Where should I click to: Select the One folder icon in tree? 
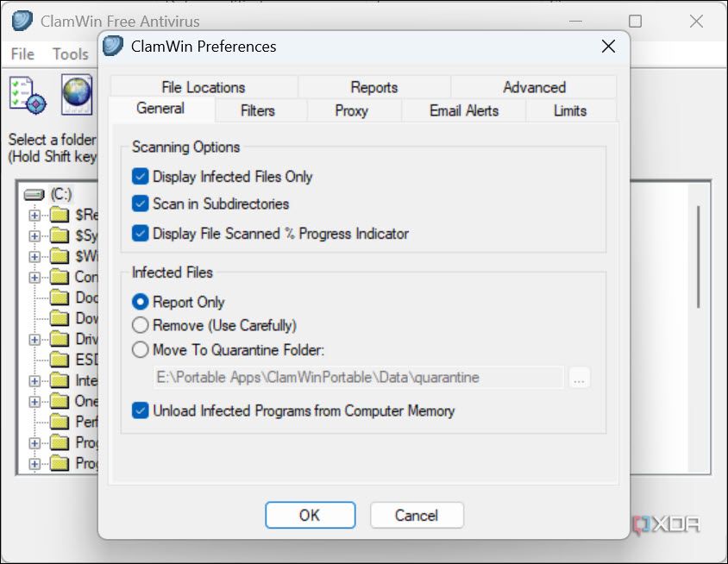tap(60, 402)
